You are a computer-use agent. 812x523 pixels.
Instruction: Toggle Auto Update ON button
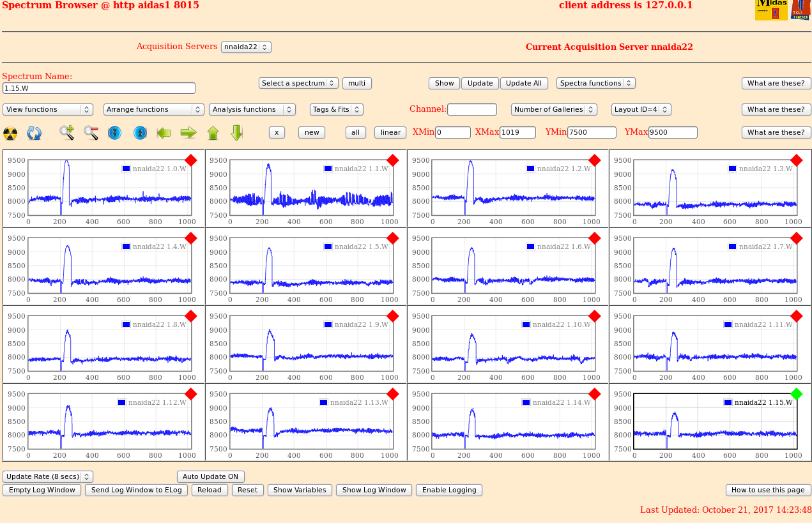click(x=211, y=476)
